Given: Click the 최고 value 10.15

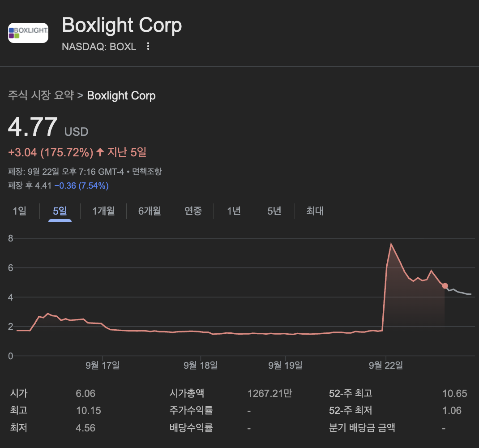Looking at the screenshot, I should pos(89,410).
